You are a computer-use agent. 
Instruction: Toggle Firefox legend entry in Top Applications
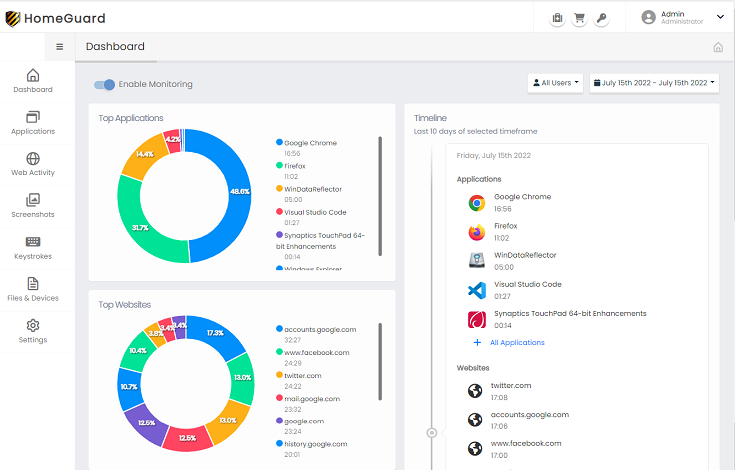(291, 166)
